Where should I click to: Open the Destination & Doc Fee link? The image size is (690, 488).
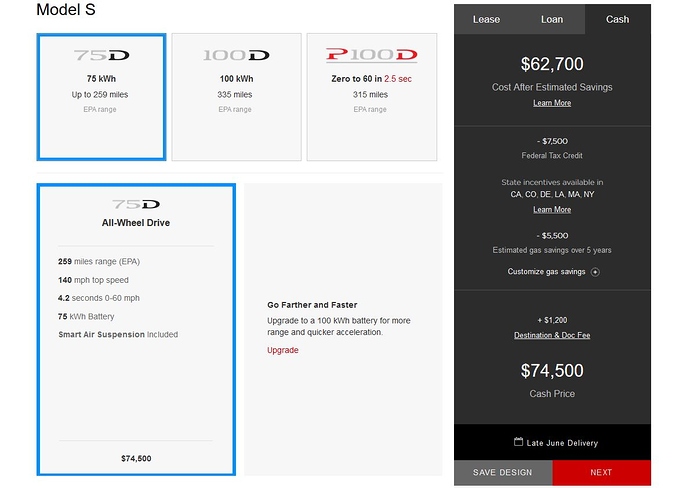coord(552,335)
